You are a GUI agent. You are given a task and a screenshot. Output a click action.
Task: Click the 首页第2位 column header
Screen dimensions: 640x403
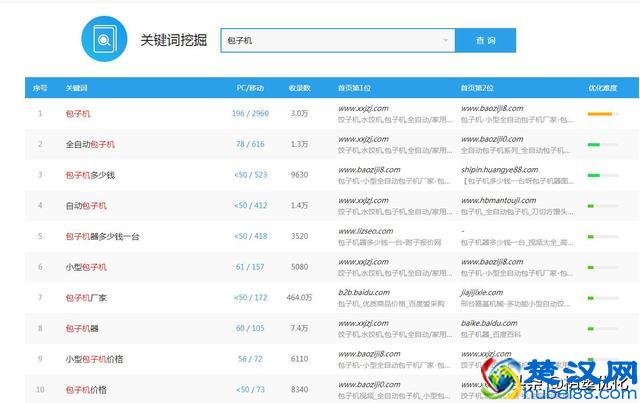(477, 88)
